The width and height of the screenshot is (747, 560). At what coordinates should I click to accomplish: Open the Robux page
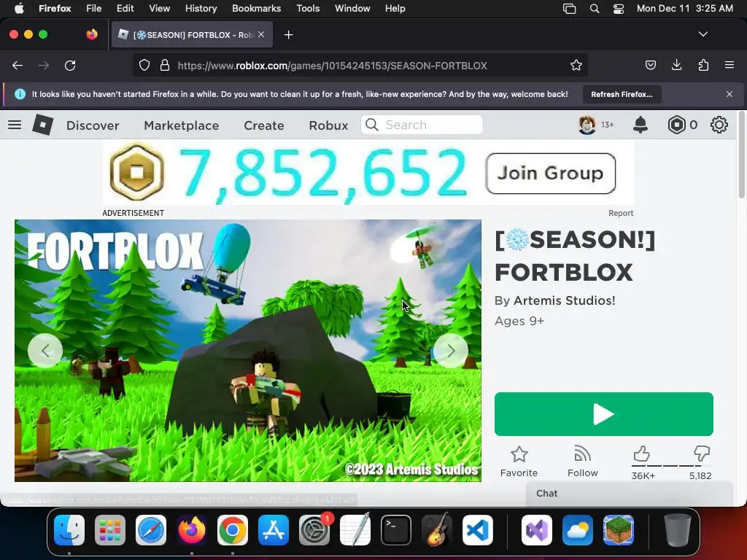coord(328,125)
